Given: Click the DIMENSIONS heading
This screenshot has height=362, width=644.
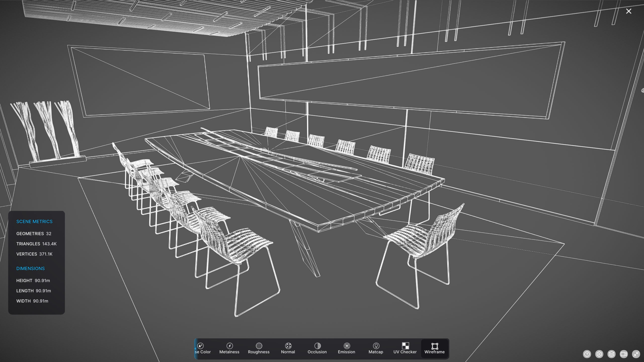Looking at the screenshot, I should (x=30, y=268).
